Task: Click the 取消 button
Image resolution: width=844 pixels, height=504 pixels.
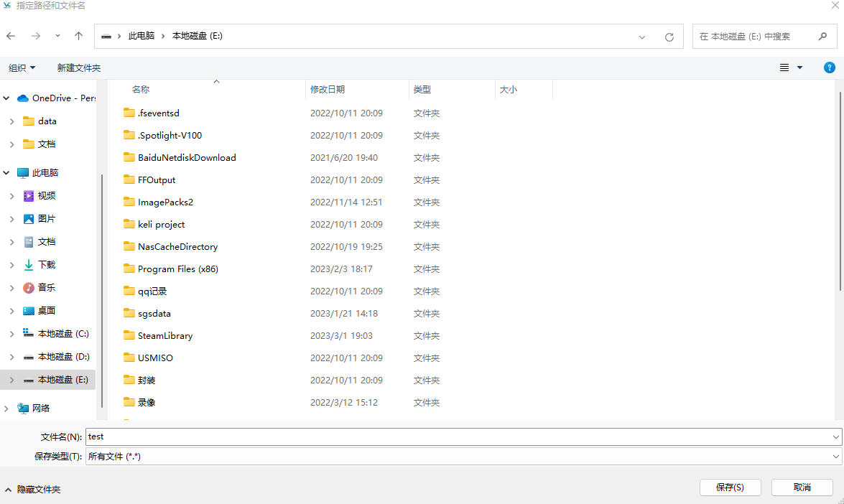Action: (x=802, y=487)
